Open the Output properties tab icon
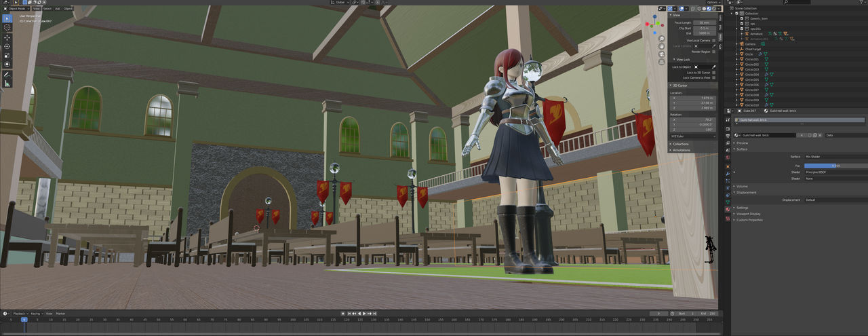Screen dimensions: 868x336 click(728, 136)
